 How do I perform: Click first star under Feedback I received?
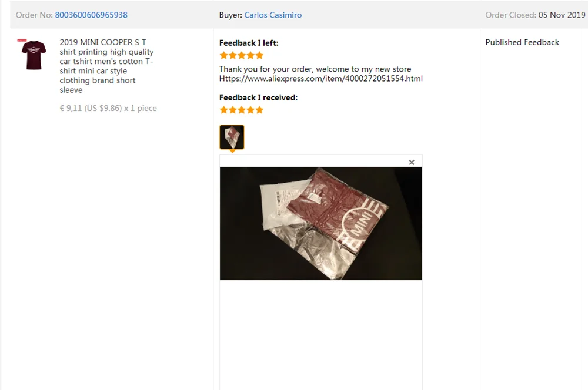pyautogui.click(x=224, y=110)
